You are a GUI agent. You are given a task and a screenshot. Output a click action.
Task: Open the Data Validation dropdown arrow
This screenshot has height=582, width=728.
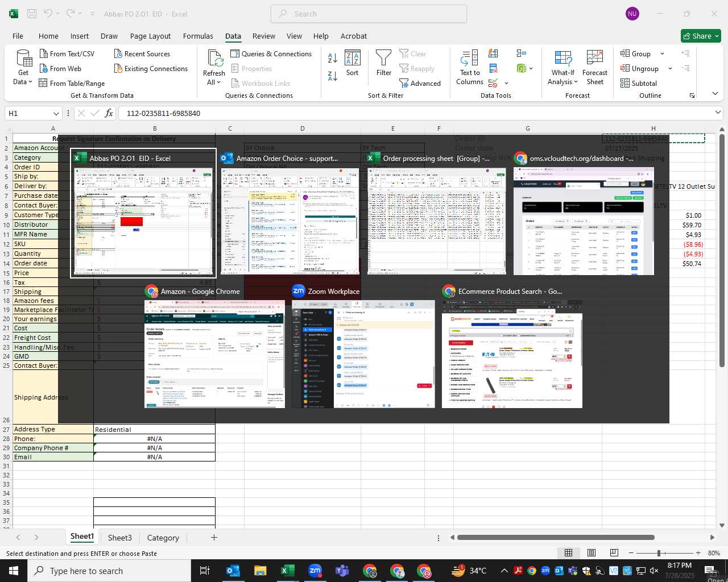click(x=506, y=84)
